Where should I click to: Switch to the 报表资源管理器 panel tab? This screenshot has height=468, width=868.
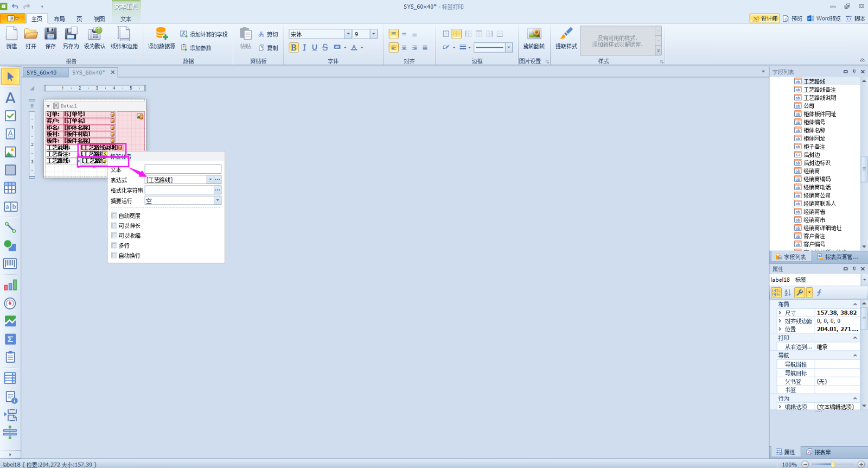point(838,257)
